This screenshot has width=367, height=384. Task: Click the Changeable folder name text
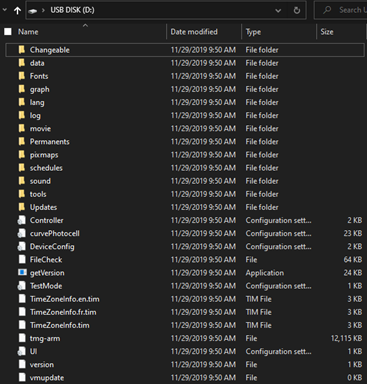pyautogui.click(x=50, y=50)
